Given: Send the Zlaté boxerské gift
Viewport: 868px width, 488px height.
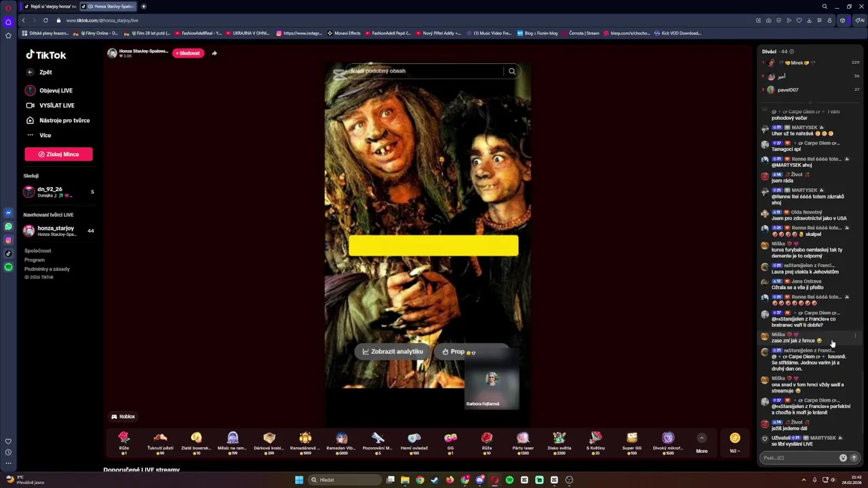Looking at the screenshot, I should pyautogui.click(x=196, y=443).
